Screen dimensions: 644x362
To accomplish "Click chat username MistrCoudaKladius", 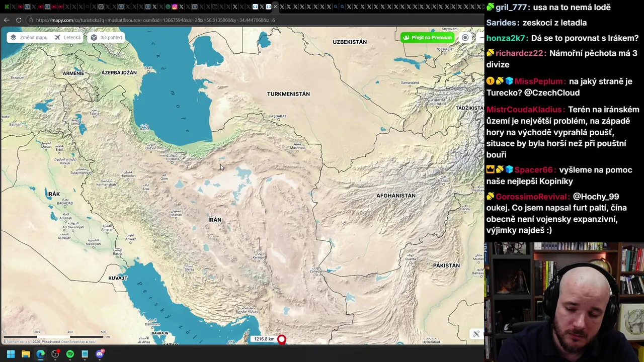I will tap(525, 110).
